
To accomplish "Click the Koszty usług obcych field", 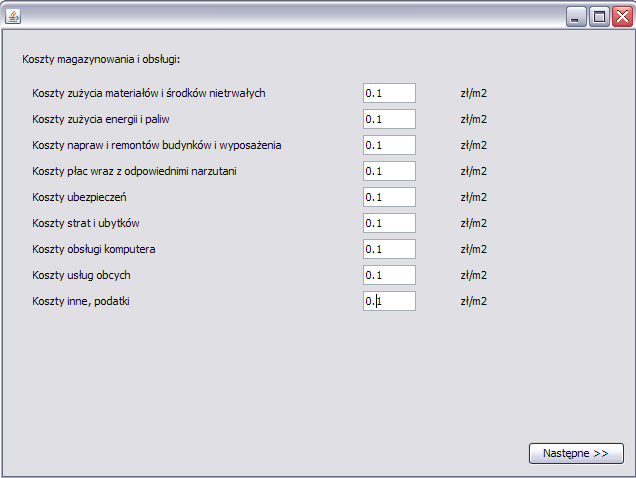I will tap(389, 275).
